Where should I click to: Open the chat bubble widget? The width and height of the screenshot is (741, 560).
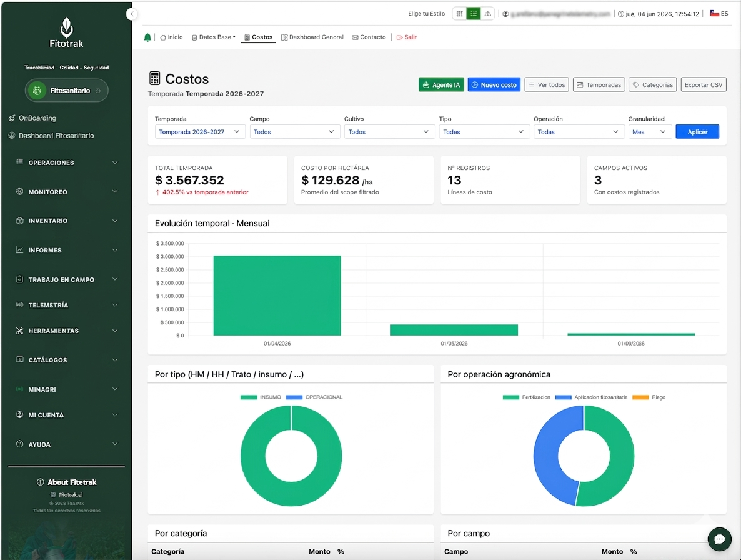click(x=719, y=539)
